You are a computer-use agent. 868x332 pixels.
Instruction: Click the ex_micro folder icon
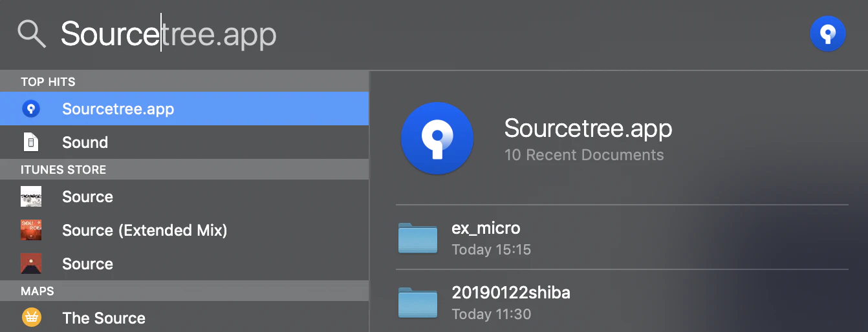coord(418,238)
